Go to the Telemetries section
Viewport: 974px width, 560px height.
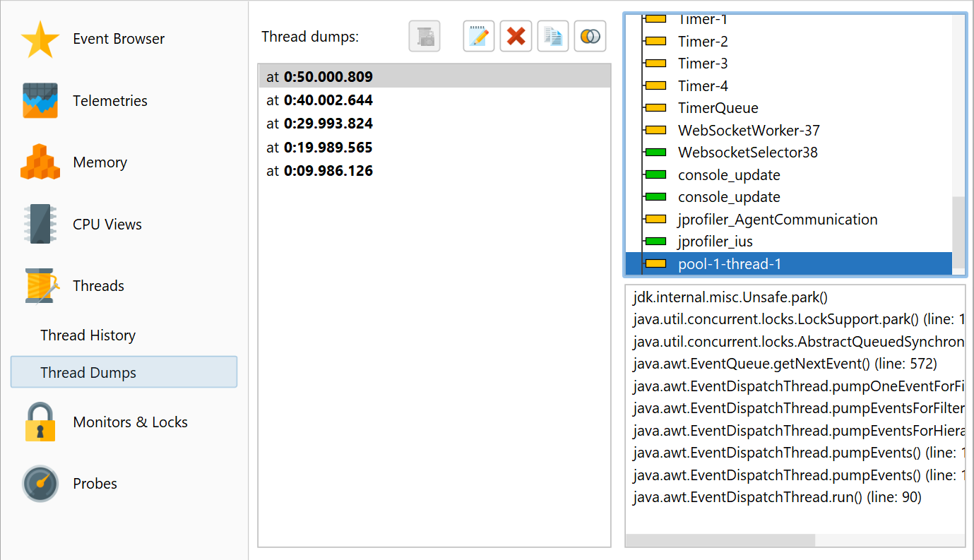point(110,101)
